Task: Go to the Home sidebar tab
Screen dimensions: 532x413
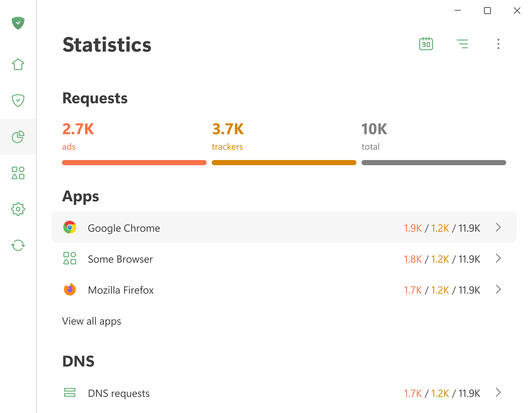Action: [x=18, y=64]
